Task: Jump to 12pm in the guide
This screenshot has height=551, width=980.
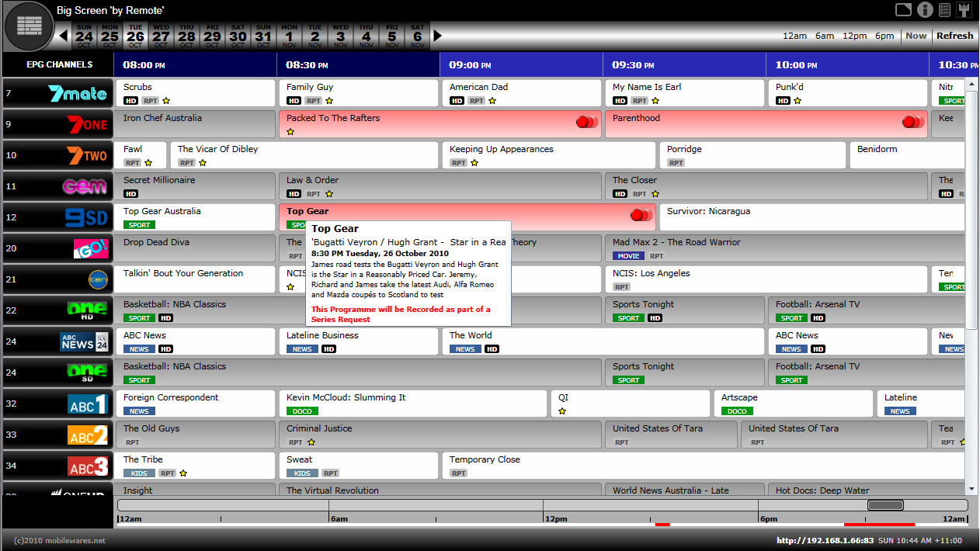Action: coord(855,36)
